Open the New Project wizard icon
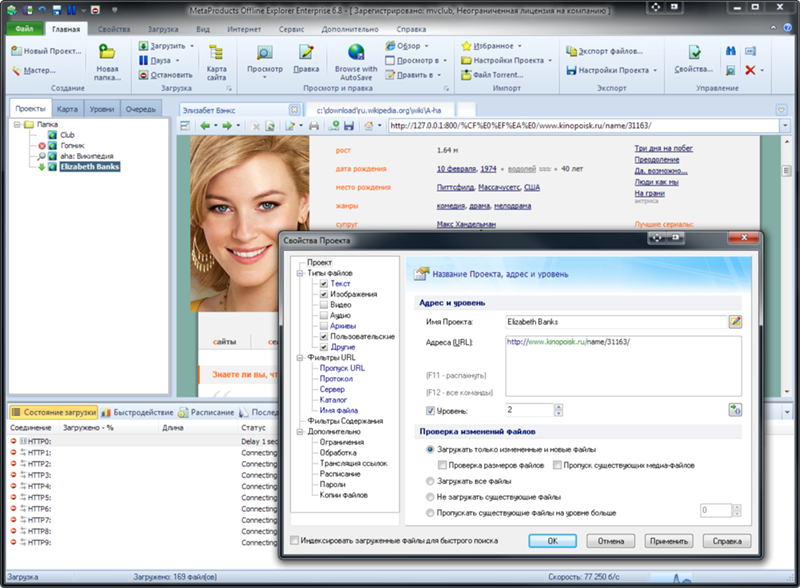Screen dimensions: 800x588 tap(16, 51)
